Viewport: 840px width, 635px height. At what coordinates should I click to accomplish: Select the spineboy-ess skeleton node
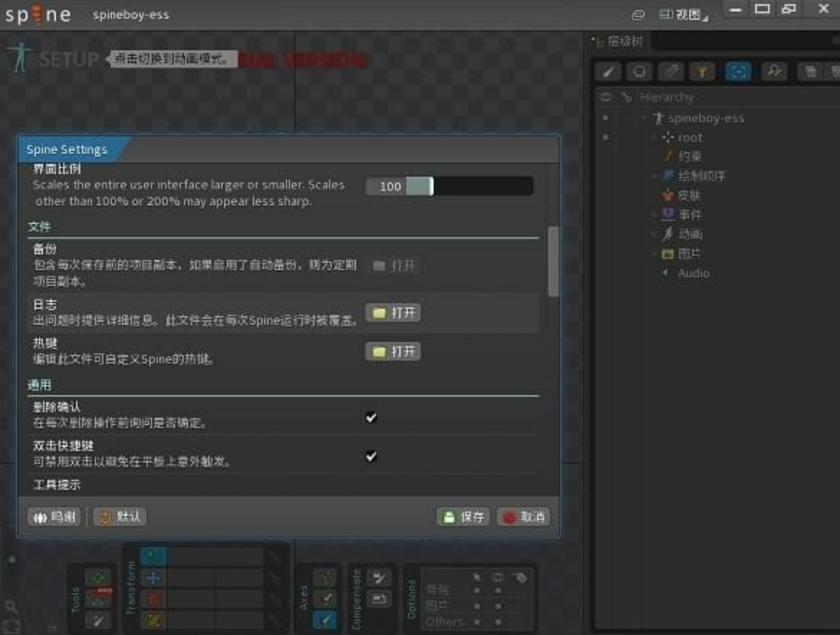[x=699, y=118]
